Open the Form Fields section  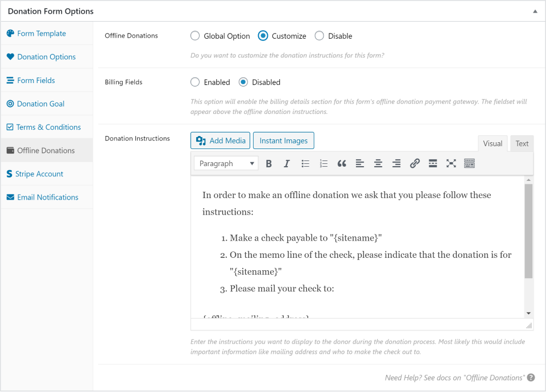click(x=47, y=80)
